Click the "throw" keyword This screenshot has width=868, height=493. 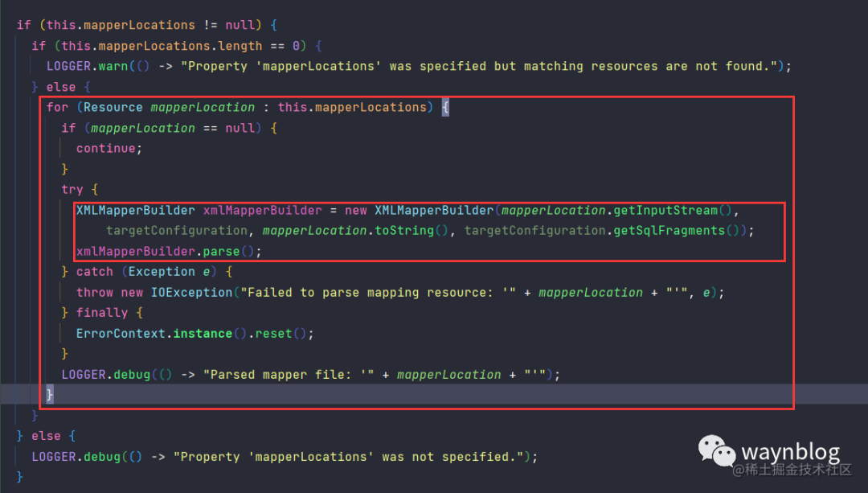(x=95, y=293)
